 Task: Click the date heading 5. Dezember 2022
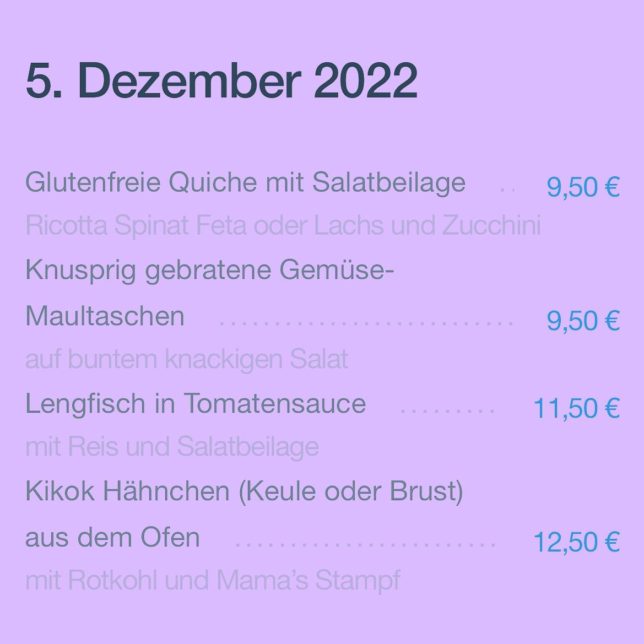pos(221,80)
